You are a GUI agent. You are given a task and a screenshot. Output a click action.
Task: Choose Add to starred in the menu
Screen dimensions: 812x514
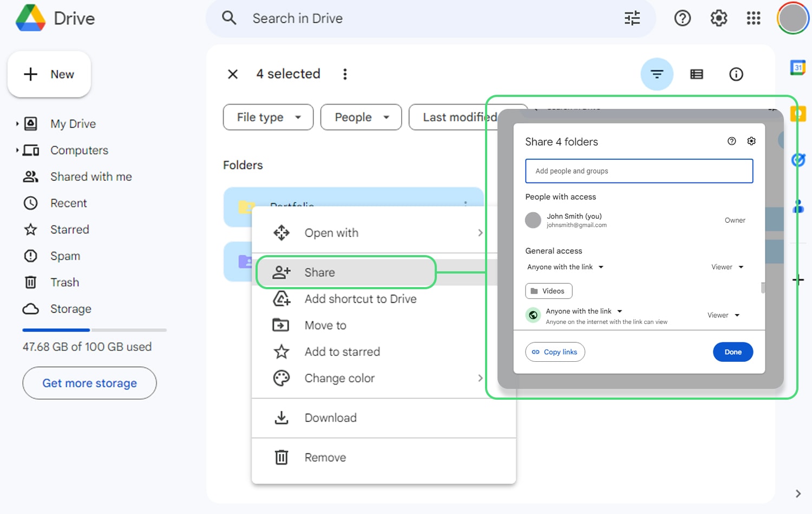342,352
